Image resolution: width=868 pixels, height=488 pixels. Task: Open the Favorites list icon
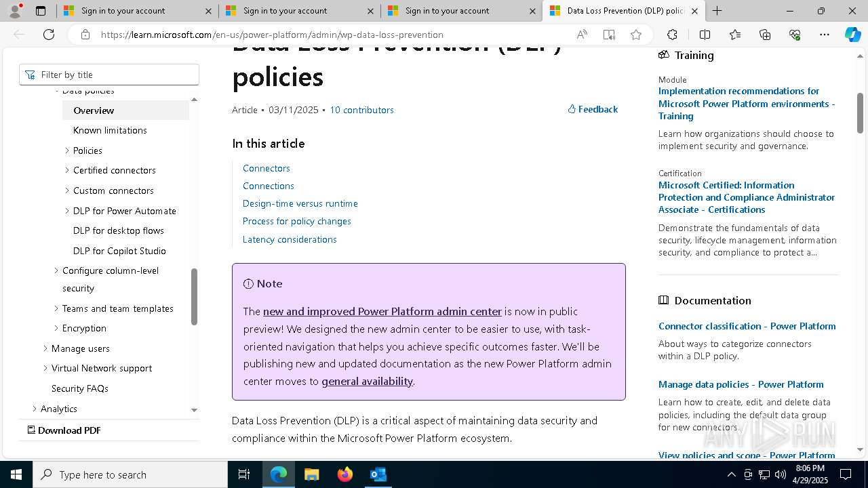click(x=735, y=35)
